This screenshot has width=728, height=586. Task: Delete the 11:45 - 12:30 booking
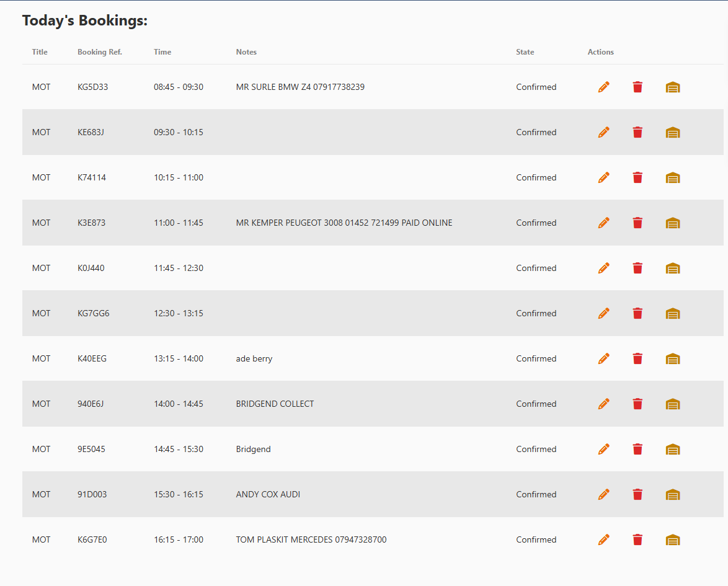click(637, 268)
